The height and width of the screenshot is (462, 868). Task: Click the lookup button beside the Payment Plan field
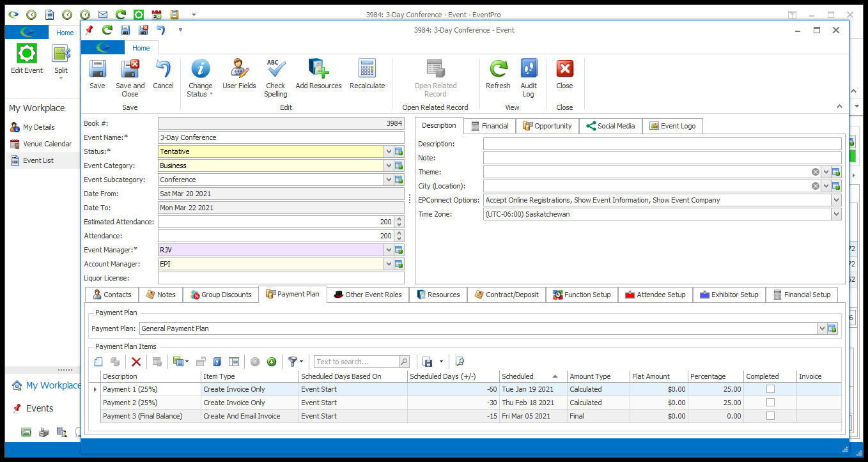(832, 328)
